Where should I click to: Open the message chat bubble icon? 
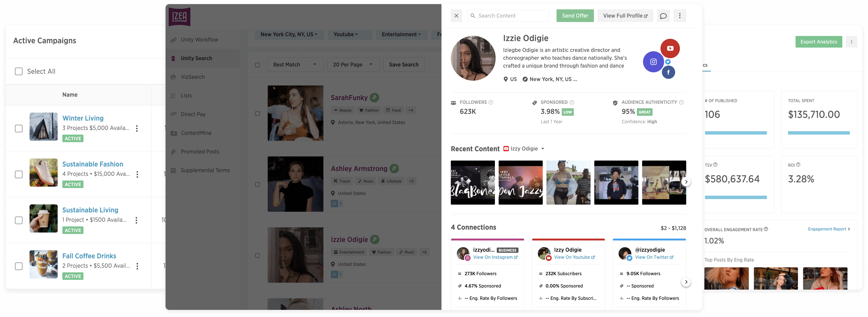point(663,15)
